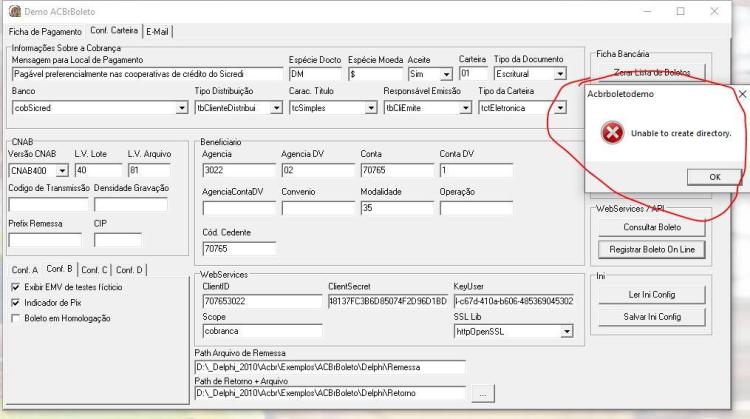
Task: Click the Registrar Boleto On Line button
Action: (x=651, y=249)
